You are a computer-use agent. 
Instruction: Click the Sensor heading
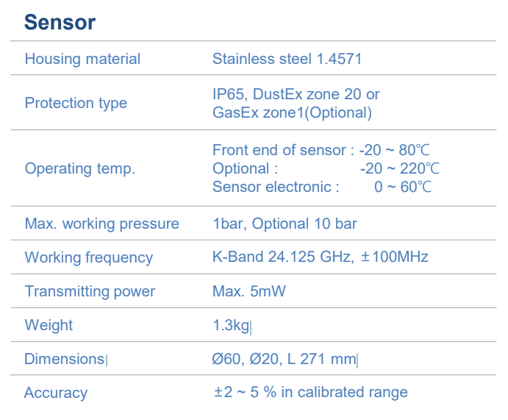coord(60,22)
